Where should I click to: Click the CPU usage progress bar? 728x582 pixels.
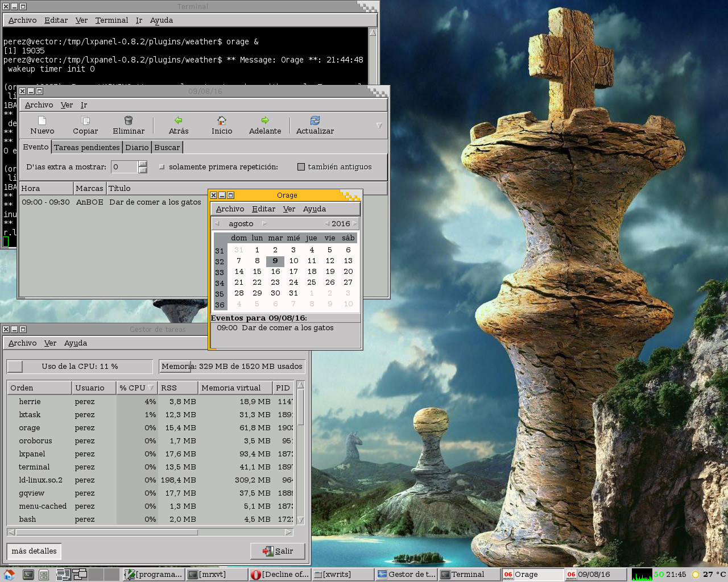coord(80,367)
